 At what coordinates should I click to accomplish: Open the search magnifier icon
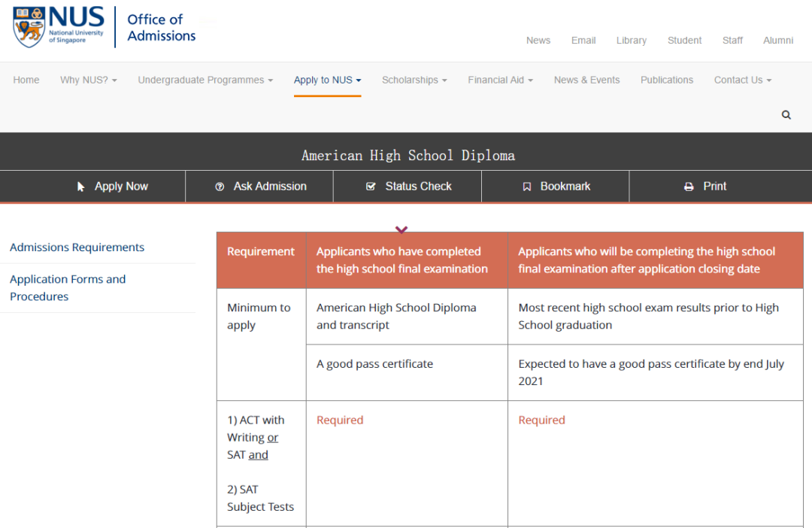(786, 115)
